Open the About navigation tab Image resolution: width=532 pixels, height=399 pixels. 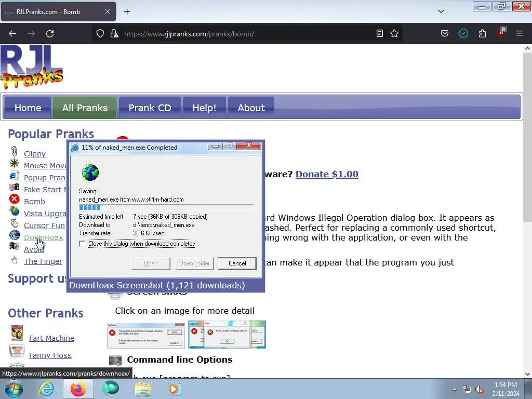pyautogui.click(x=251, y=108)
